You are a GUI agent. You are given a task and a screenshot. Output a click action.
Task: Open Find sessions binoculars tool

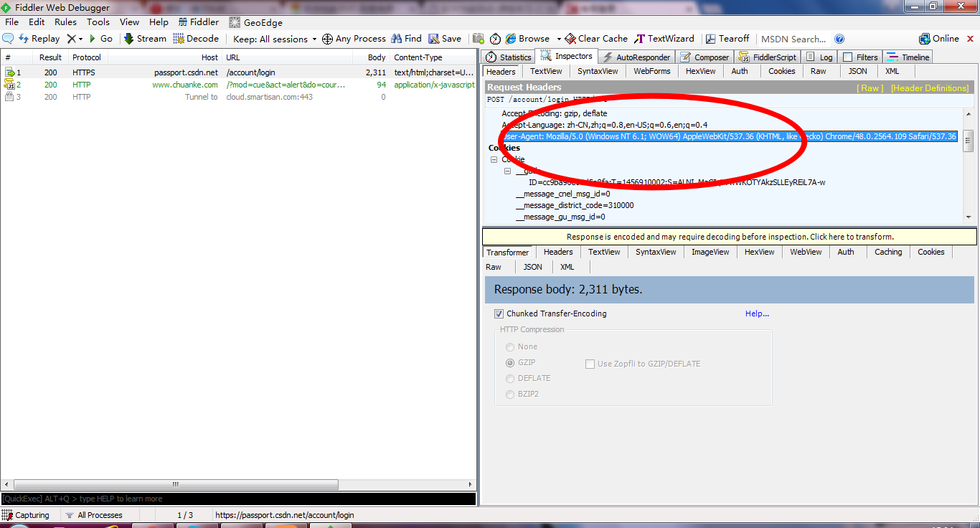[x=406, y=39]
